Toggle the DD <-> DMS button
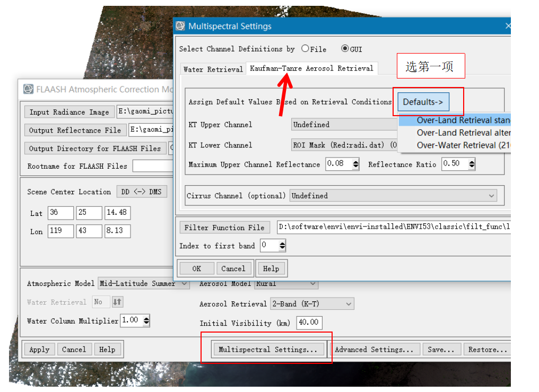This screenshot has width=539, height=392. coord(141,191)
